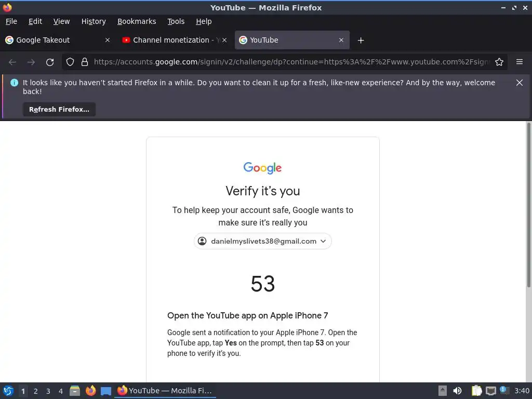Screen dimensions: 532x399
Task: Dismiss the Firefox refresh notification bar
Action: [520, 83]
